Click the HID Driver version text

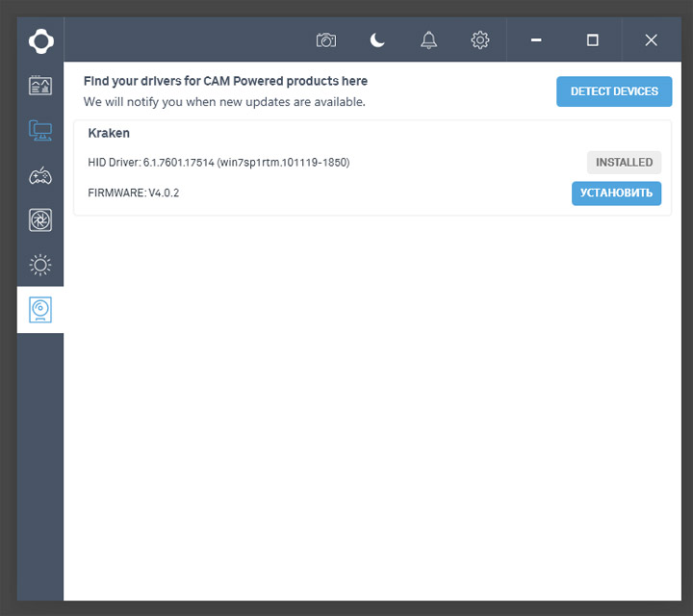pyautogui.click(x=218, y=163)
